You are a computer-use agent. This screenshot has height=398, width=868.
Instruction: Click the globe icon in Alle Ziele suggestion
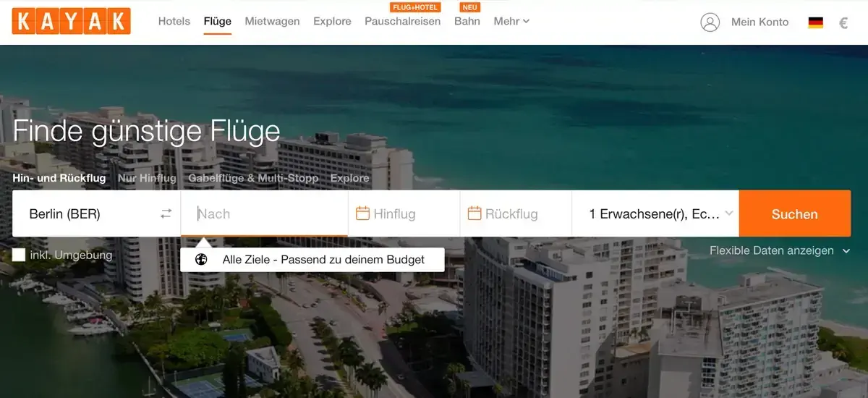[x=202, y=259]
